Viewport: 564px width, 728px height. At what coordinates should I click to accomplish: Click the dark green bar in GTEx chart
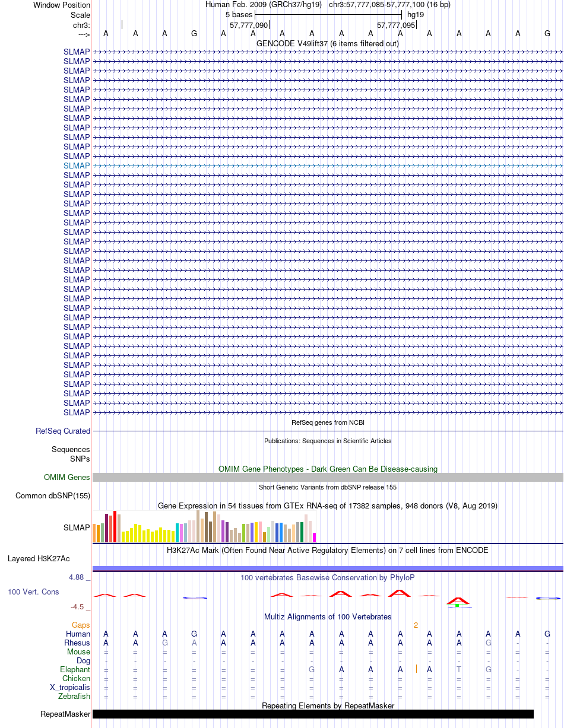point(302,532)
